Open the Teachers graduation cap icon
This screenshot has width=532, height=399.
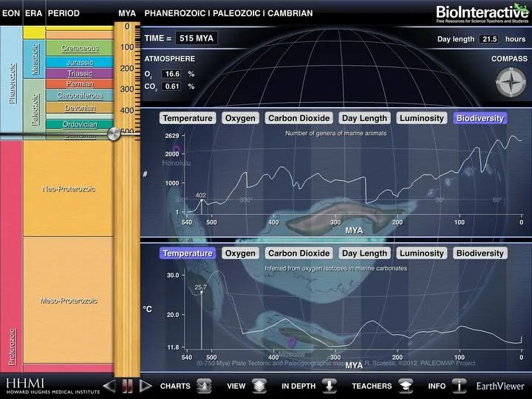point(406,386)
